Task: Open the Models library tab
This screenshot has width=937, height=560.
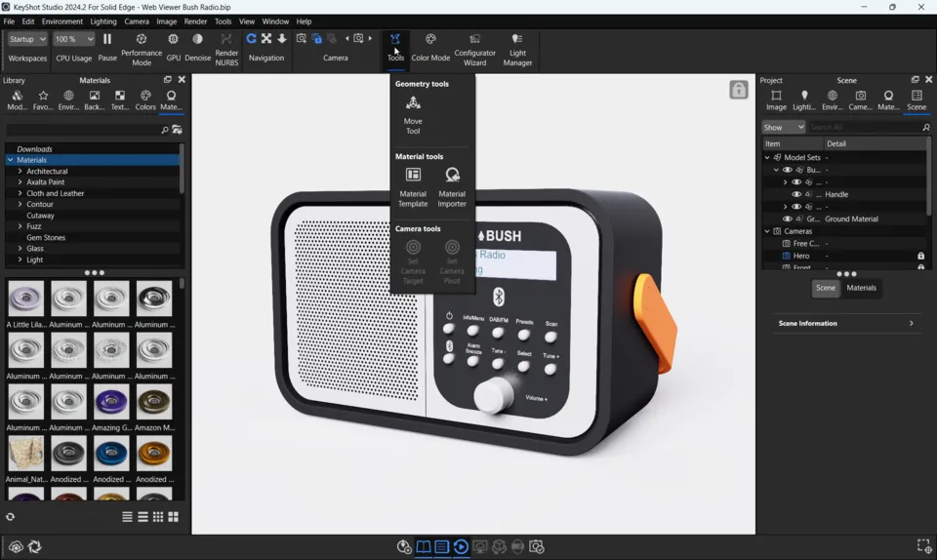Action: click(x=17, y=100)
